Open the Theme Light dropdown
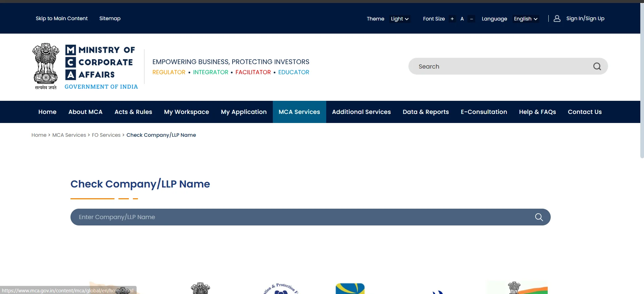The width and height of the screenshot is (644, 294). pos(400,19)
